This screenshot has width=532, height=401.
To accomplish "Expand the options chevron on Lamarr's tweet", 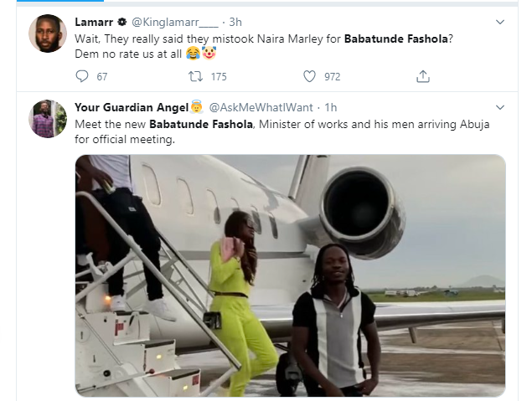I will [x=500, y=22].
